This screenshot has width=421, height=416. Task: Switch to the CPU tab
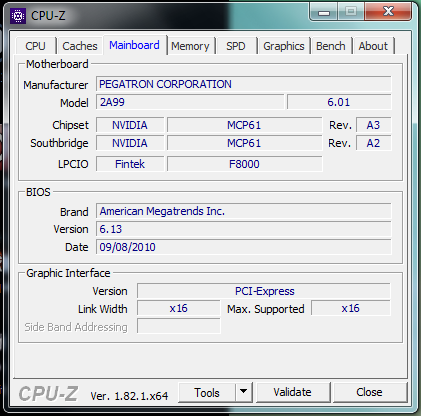coord(36,46)
